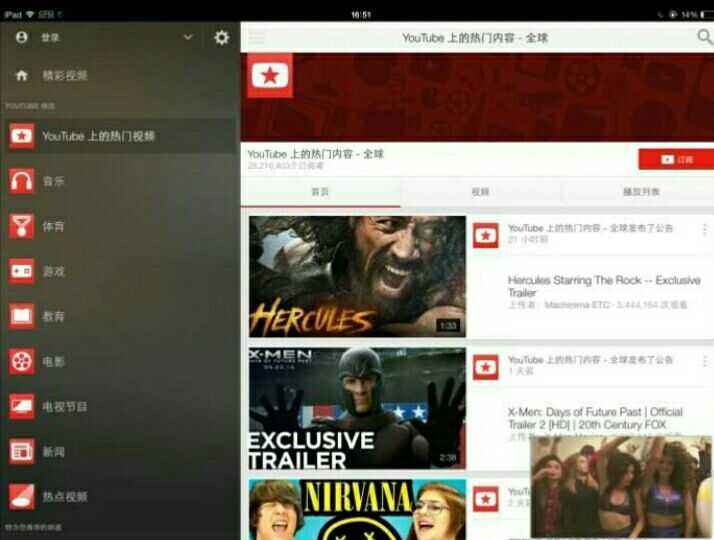Viewport: 714px width, 540px height.
Task: Select 'YouTube 上的热门视频' sidebar item
Action: coord(120,136)
